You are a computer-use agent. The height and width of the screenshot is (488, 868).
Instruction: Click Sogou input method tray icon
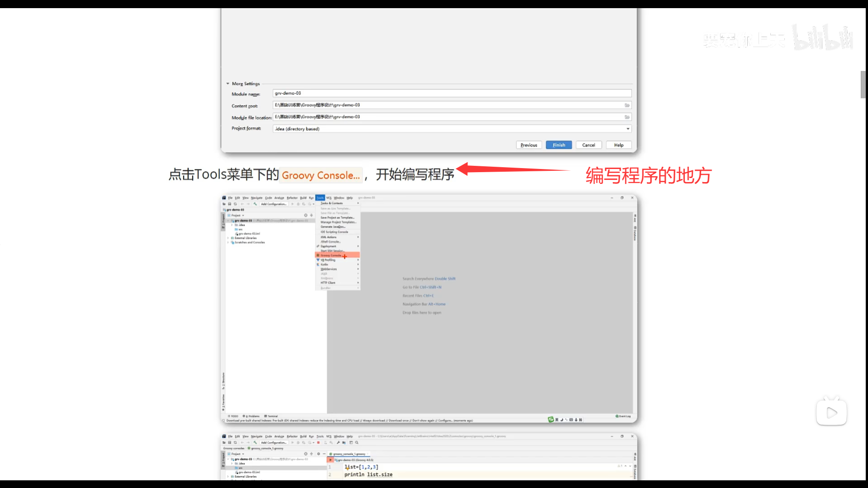[x=551, y=419]
